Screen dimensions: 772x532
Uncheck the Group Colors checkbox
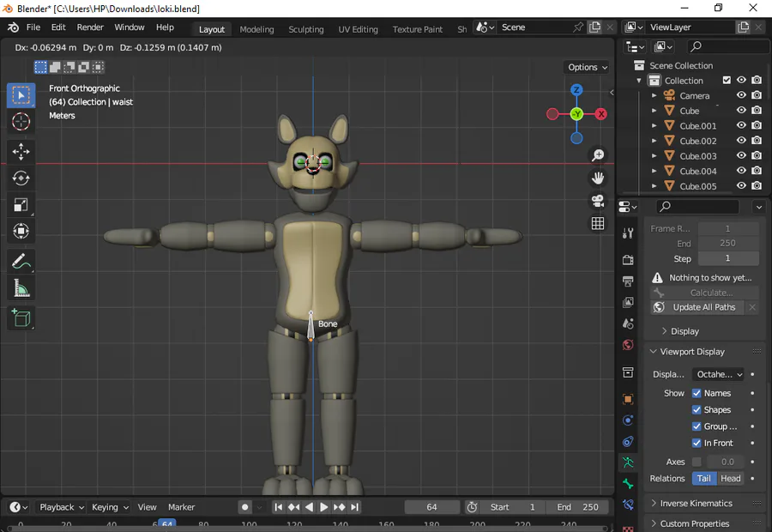697,426
